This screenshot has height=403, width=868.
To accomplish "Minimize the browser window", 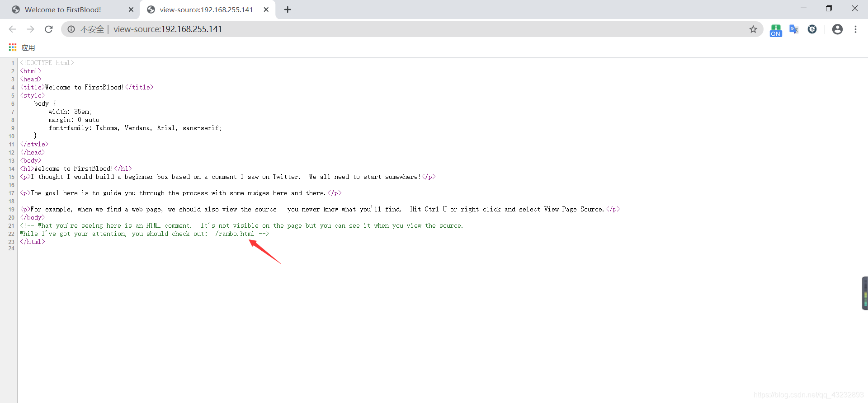I will point(803,9).
